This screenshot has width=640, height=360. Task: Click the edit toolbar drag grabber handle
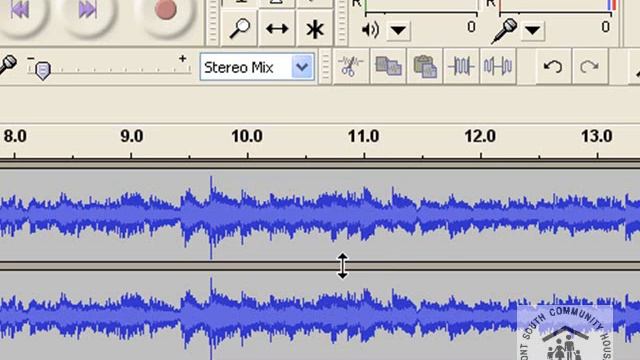click(325, 67)
